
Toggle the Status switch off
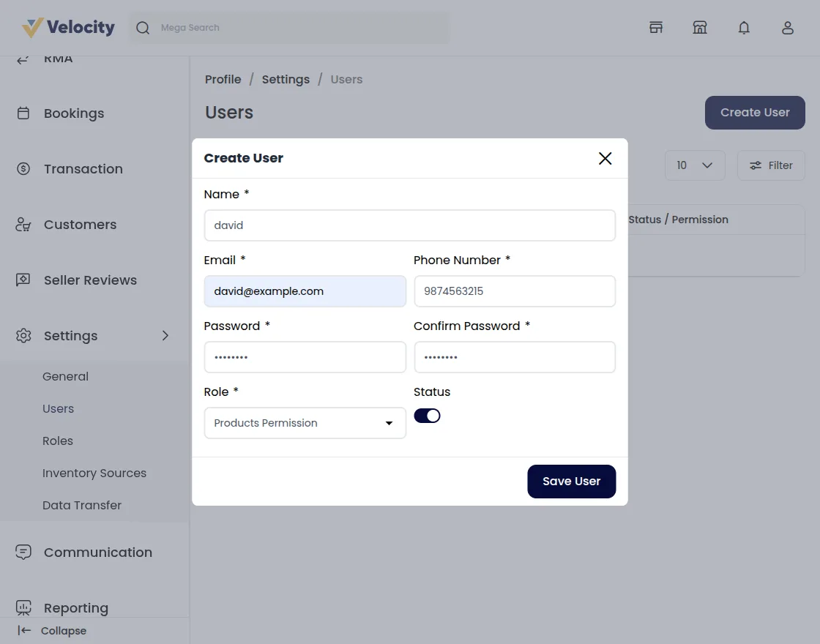point(427,415)
